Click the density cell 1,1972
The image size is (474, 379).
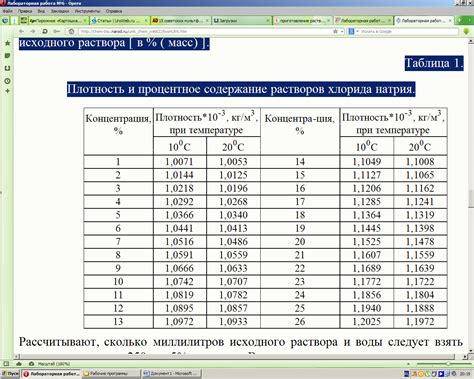tap(420, 322)
